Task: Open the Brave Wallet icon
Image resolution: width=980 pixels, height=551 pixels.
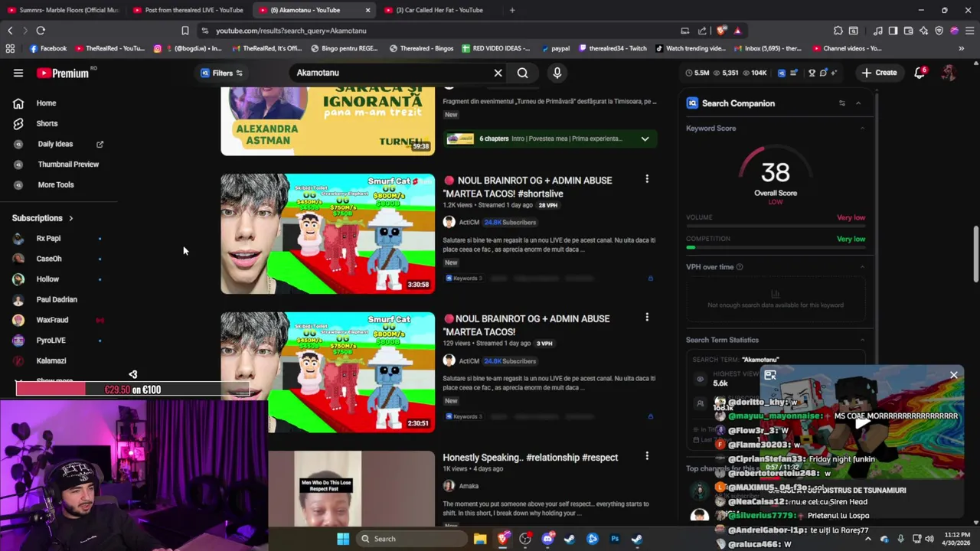Action: tap(908, 31)
